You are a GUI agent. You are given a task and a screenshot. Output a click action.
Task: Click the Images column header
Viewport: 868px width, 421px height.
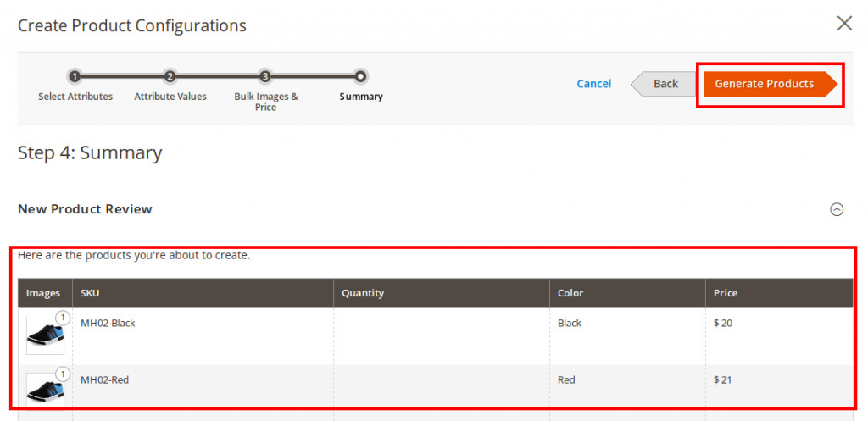coord(43,293)
